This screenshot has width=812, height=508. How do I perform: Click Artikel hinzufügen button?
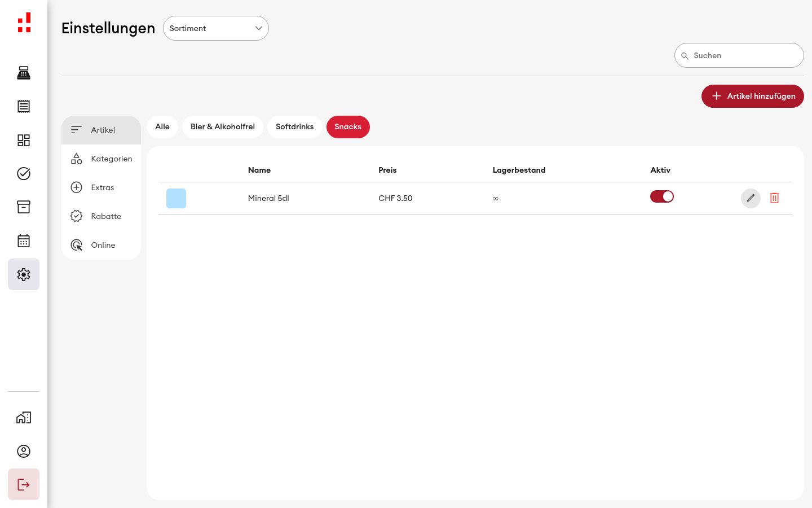(x=753, y=96)
